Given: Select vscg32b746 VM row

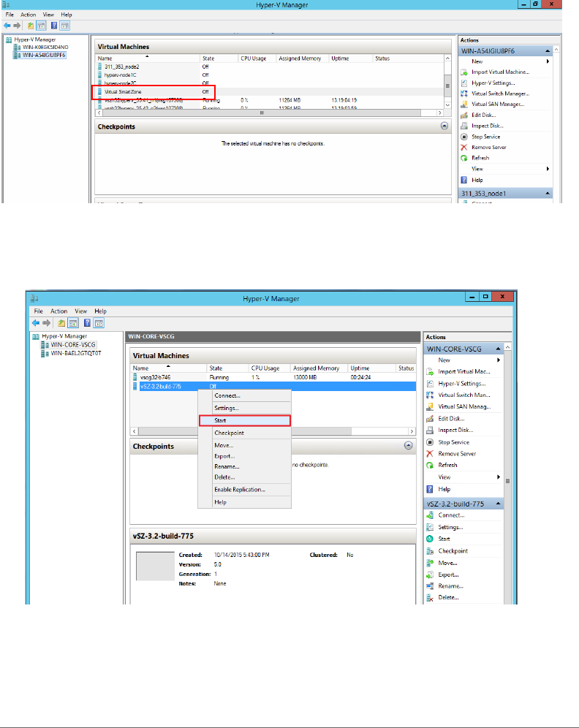Looking at the screenshot, I should coord(273,377).
